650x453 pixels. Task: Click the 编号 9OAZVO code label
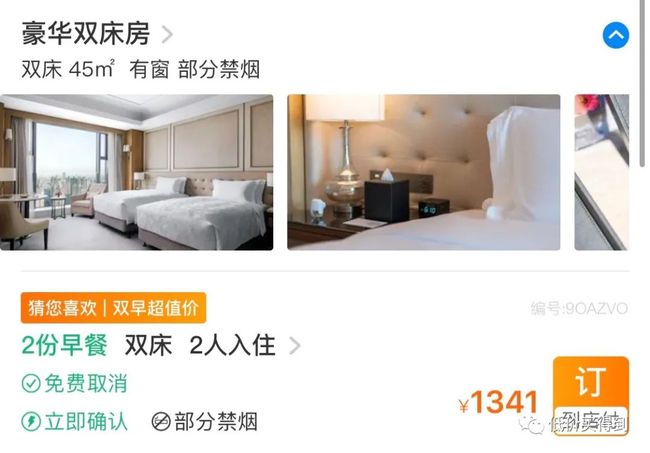point(579,309)
